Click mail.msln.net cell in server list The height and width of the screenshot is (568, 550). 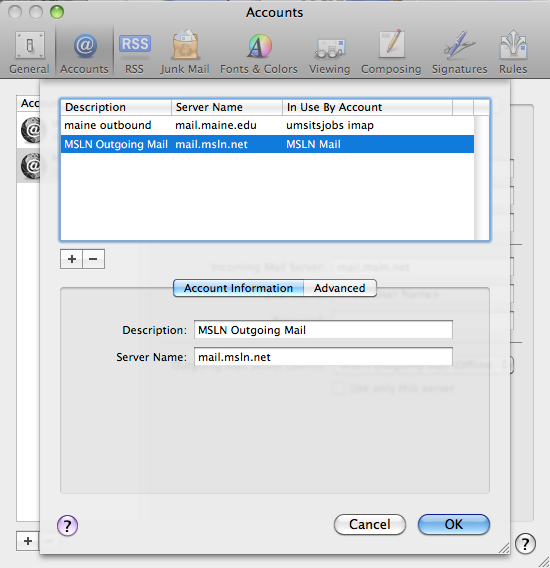212,144
